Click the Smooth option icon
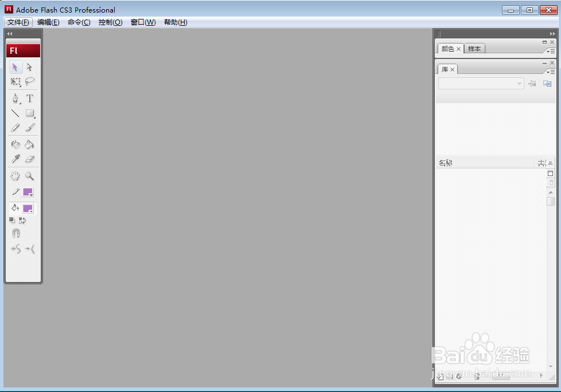Viewport: 561px width, 392px height. point(15,249)
